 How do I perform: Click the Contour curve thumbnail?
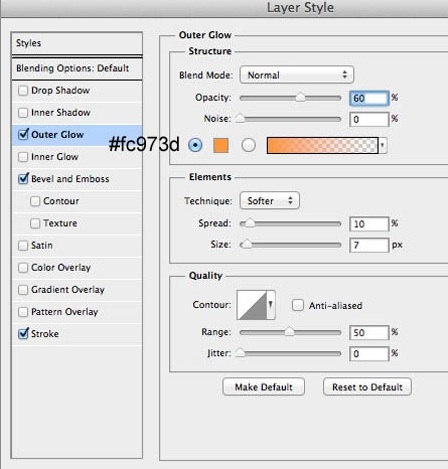(x=252, y=305)
